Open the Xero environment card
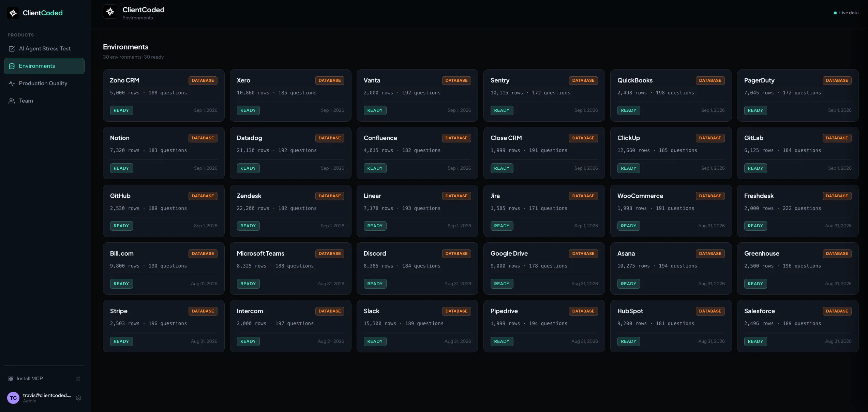 290,95
